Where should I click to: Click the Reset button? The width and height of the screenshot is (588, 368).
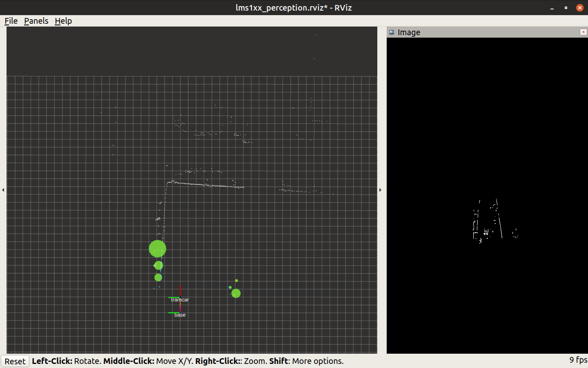click(15, 361)
